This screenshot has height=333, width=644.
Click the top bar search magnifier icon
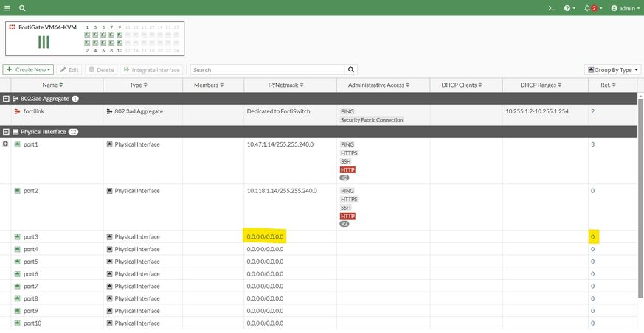pyautogui.click(x=22, y=8)
